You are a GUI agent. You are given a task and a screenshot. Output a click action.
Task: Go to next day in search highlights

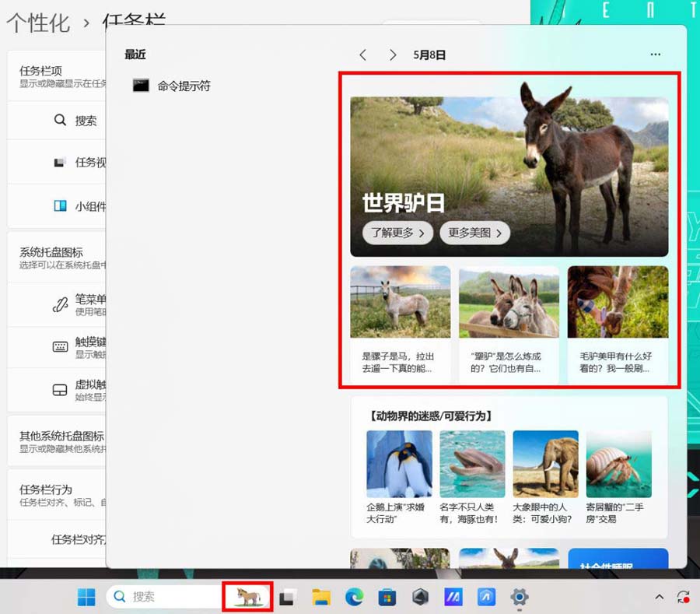tap(393, 55)
